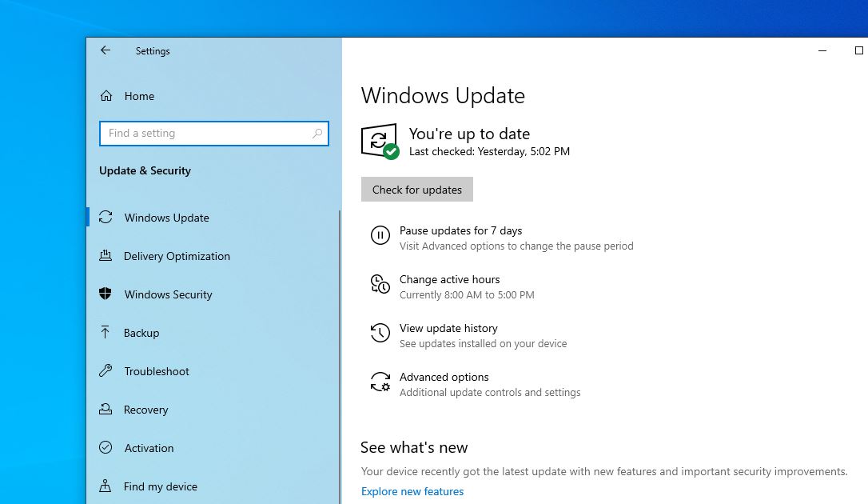Image resolution: width=868 pixels, height=504 pixels.
Task: Click the Recovery icon in sidebar
Action: (106, 410)
